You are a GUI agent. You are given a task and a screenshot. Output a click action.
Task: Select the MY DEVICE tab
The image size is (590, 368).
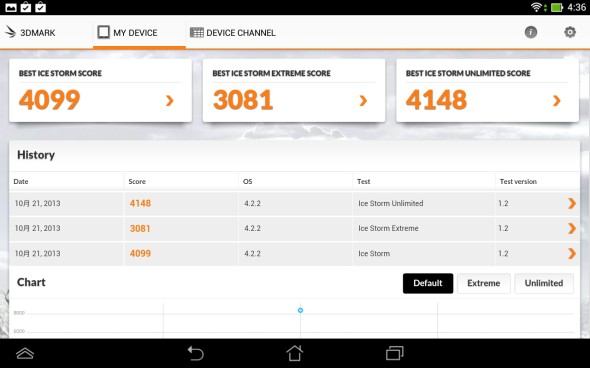click(139, 33)
